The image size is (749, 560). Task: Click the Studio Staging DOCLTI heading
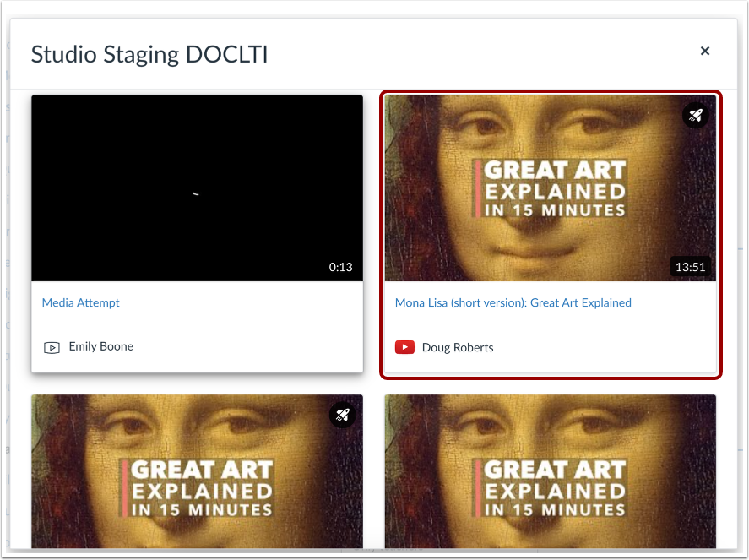click(x=149, y=54)
